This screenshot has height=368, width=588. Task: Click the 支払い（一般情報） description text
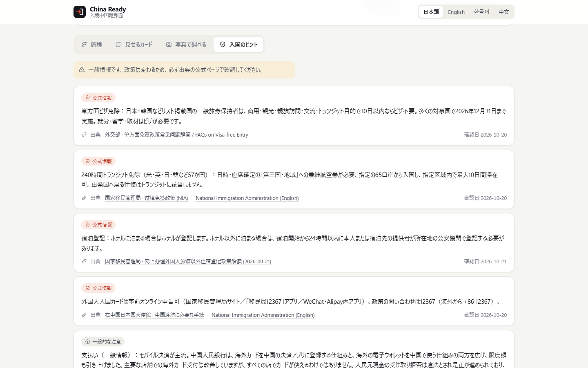tap(294, 360)
